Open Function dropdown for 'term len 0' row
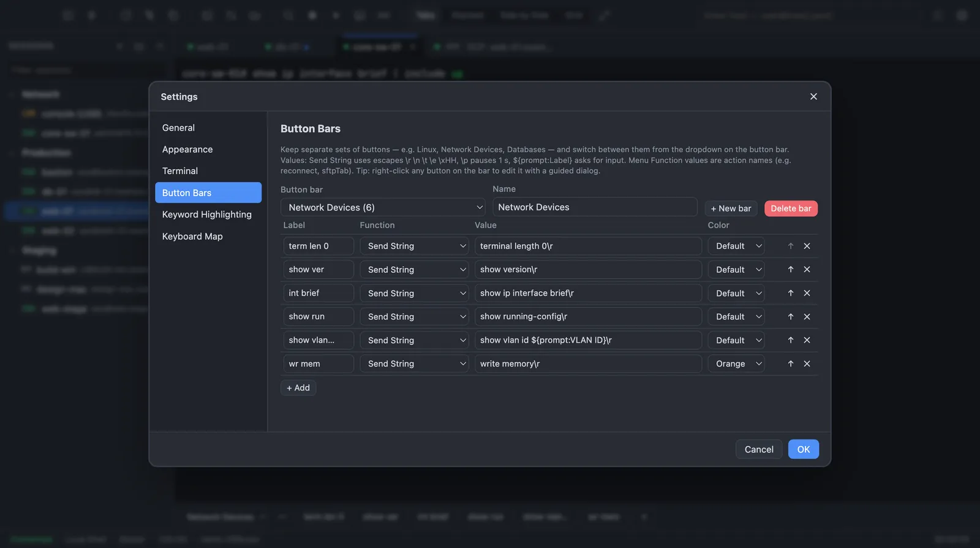 coord(414,246)
